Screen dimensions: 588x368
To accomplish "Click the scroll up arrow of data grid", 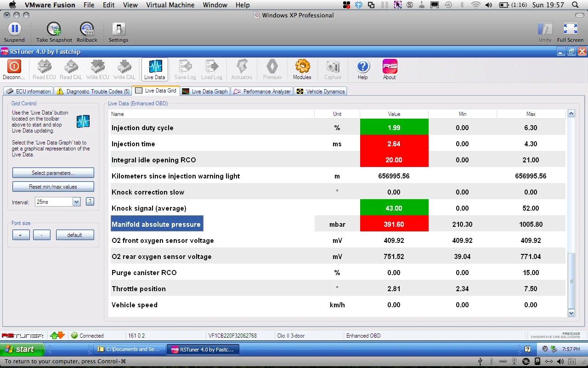I will pos(571,114).
